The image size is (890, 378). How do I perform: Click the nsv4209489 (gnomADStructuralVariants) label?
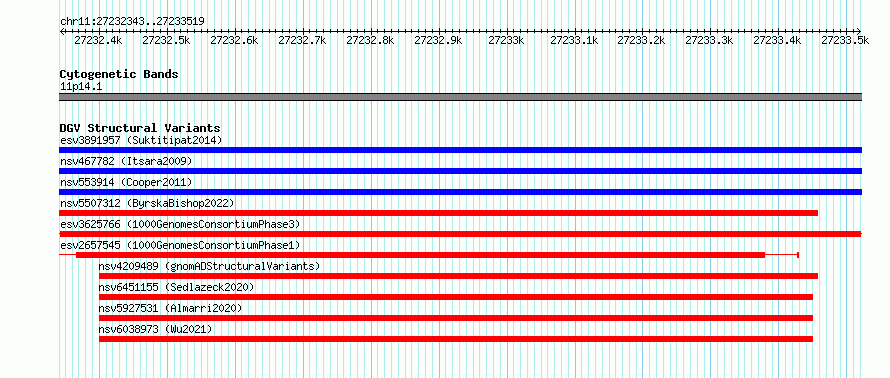click(209, 266)
